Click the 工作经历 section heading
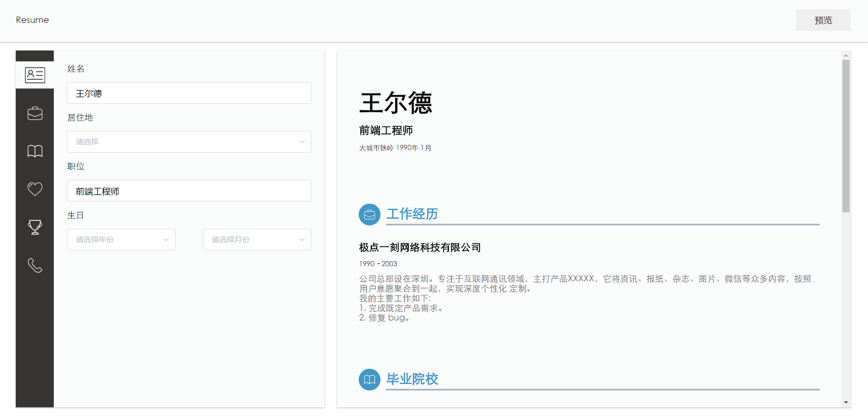Viewport: 868px width, 416px height. click(412, 214)
